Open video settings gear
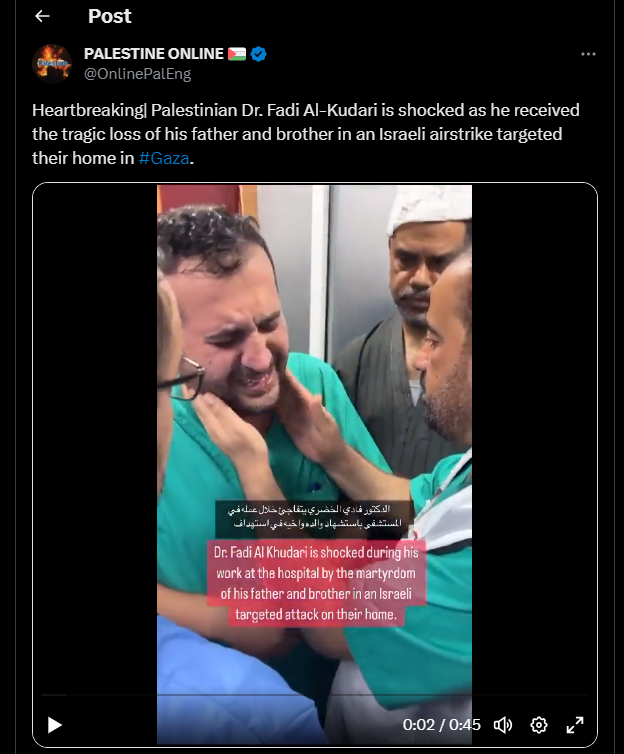 (x=539, y=725)
